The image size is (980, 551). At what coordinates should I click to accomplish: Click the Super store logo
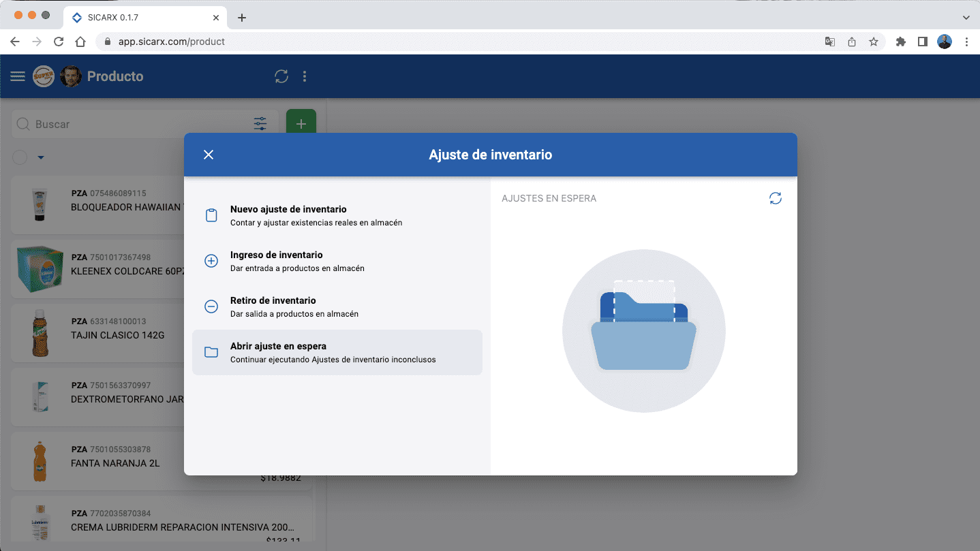tap(43, 76)
